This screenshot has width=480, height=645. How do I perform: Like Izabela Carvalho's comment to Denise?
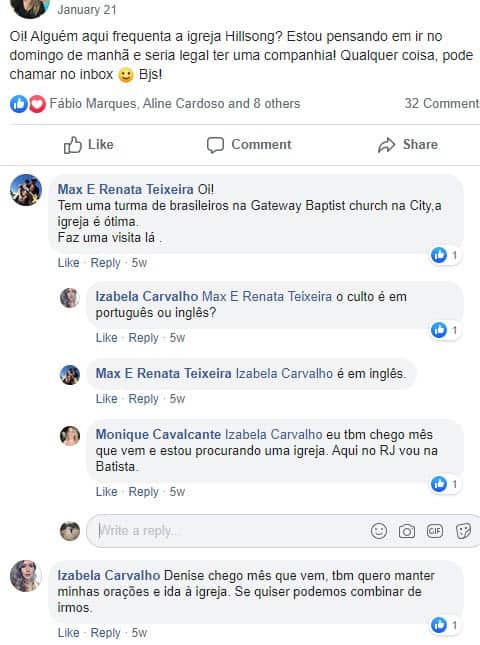[68, 633]
